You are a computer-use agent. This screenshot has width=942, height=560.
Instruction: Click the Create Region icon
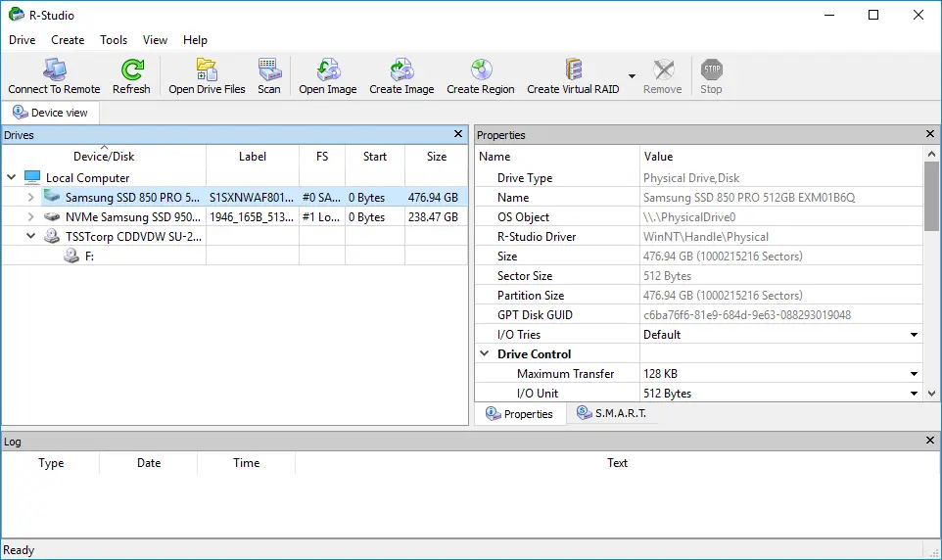(x=481, y=70)
